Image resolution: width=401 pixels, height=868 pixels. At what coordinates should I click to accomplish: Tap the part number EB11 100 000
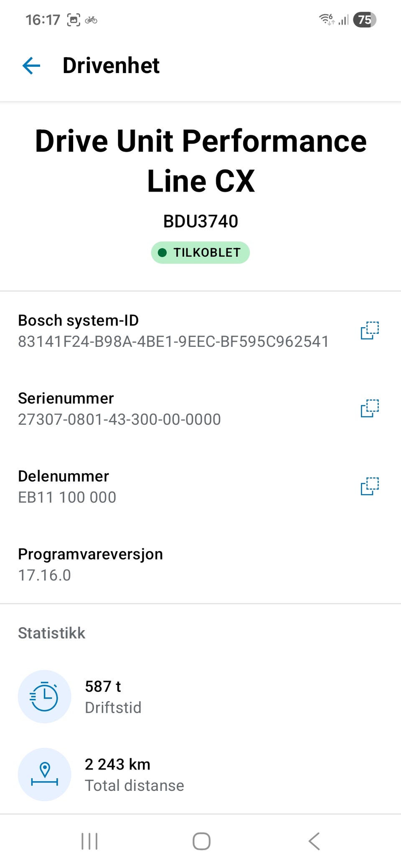(x=67, y=497)
